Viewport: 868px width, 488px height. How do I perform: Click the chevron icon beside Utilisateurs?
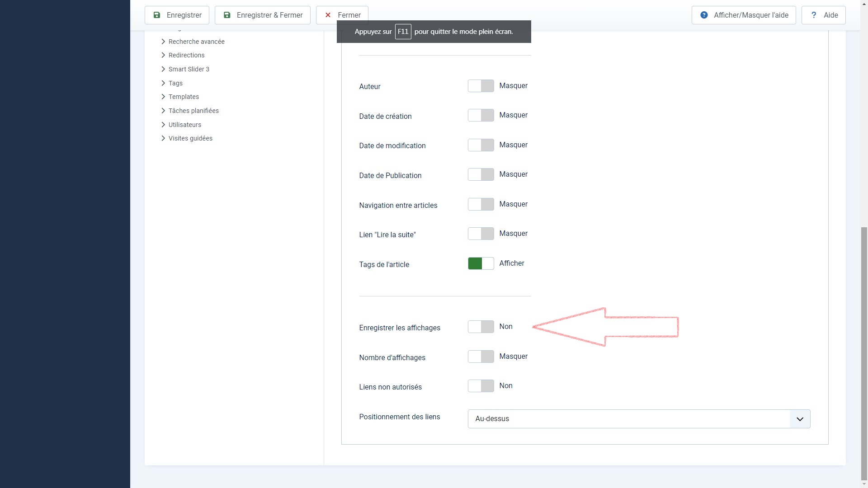click(x=163, y=125)
